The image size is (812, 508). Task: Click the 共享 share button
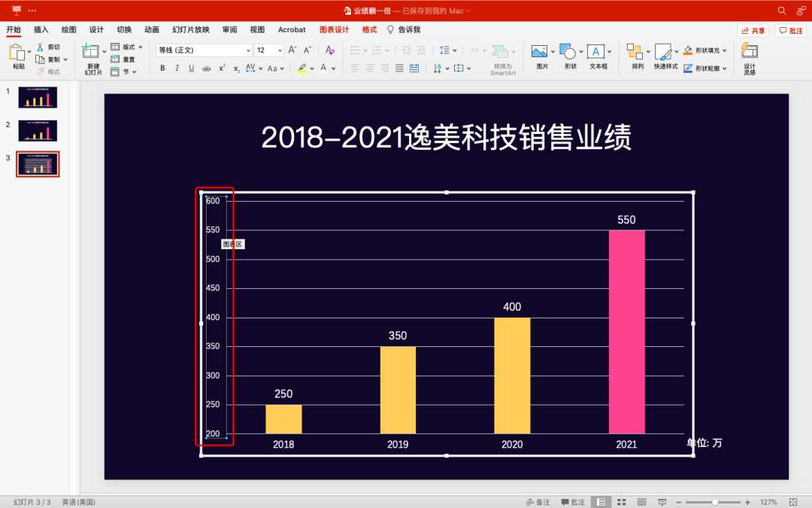(x=754, y=29)
